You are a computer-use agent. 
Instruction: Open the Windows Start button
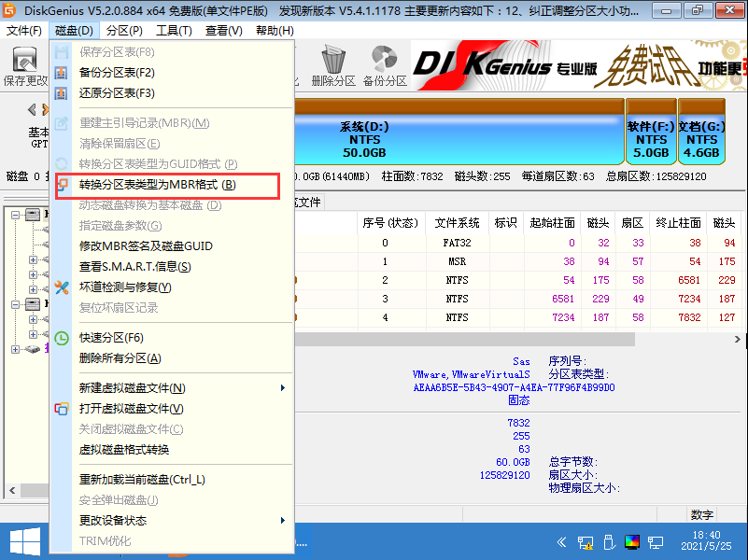[x=25, y=541]
